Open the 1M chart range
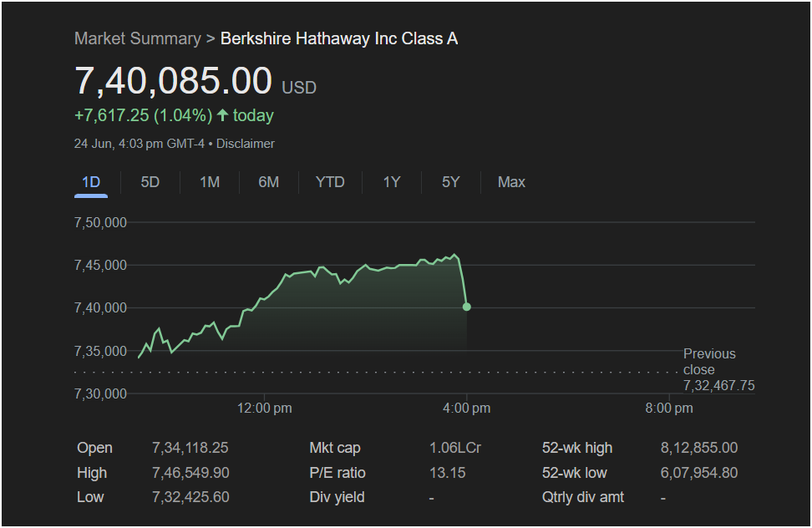Image resolution: width=812 pixels, height=528 pixels. click(x=210, y=182)
